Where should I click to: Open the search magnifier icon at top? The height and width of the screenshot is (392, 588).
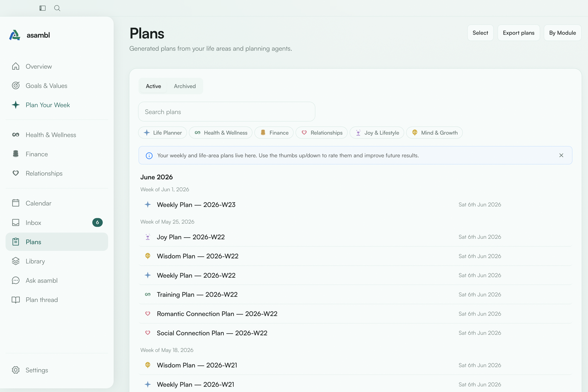click(57, 8)
